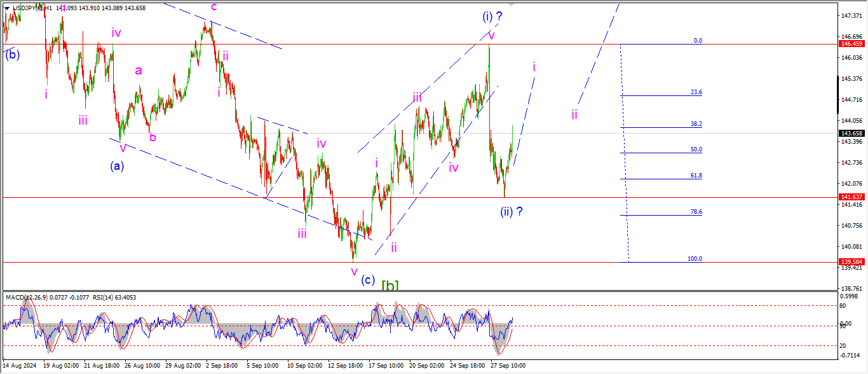Select the blue (ii) ? wave label

(510, 211)
